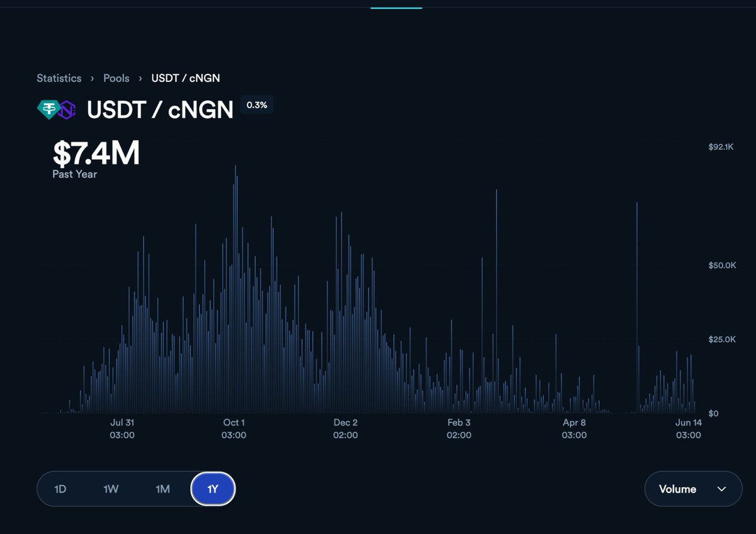Click the Feb 3 date label
Image resolution: width=756 pixels, height=534 pixels.
click(459, 423)
